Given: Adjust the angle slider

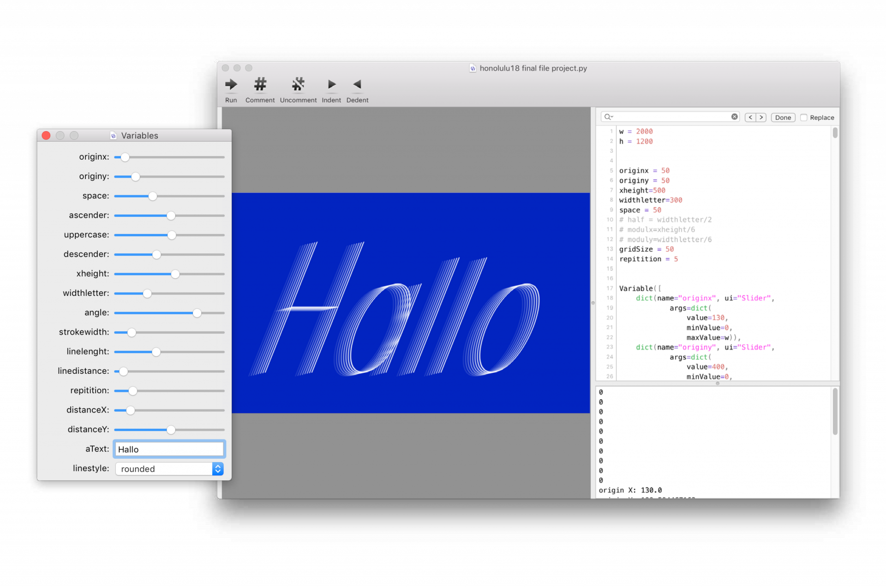Looking at the screenshot, I should click(x=169, y=313).
